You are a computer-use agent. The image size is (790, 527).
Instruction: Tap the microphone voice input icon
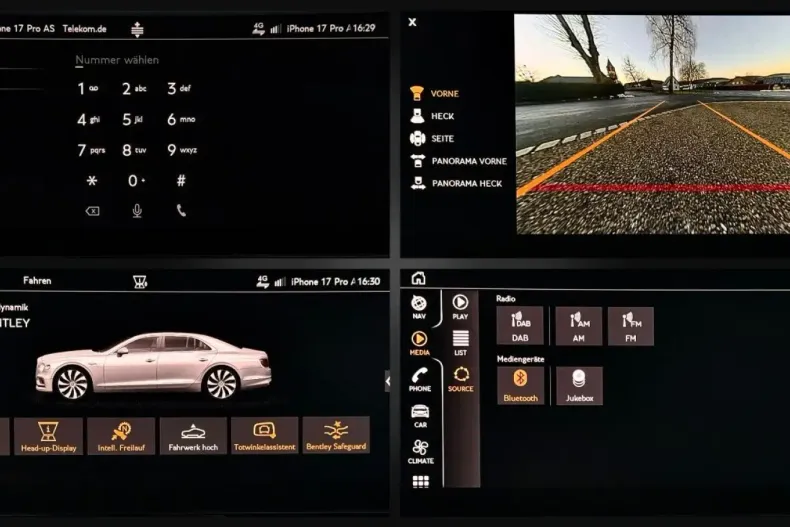(137, 210)
